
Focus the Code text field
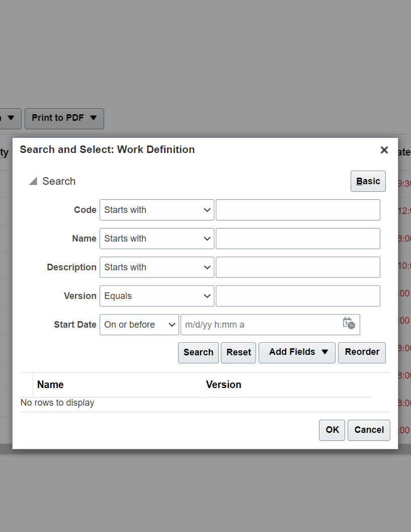[298, 210]
